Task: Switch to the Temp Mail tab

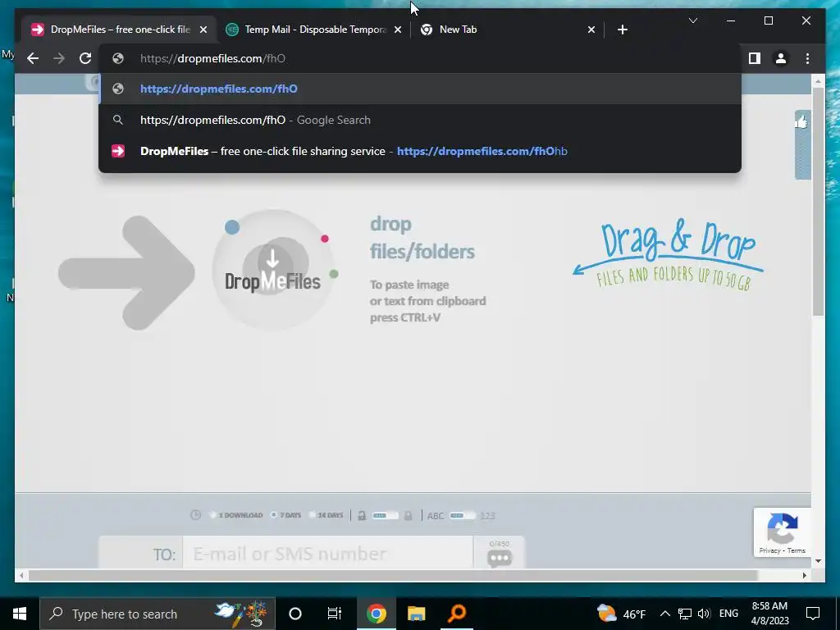Action: click(x=313, y=30)
